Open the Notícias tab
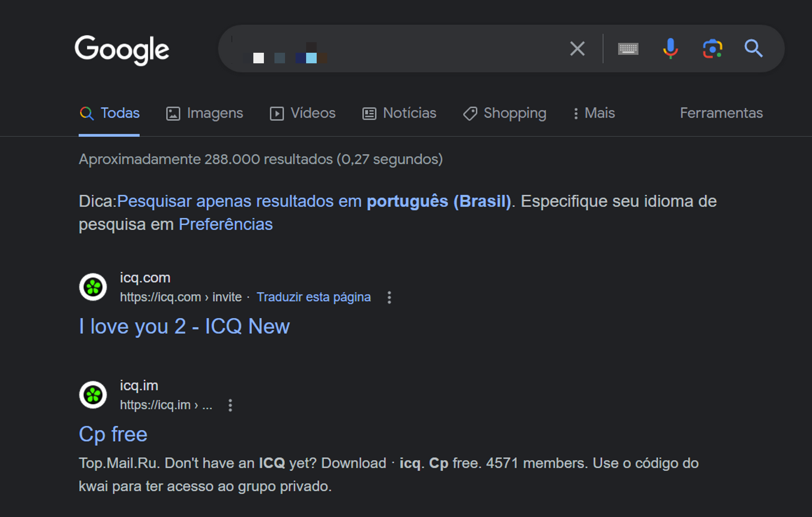 click(x=399, y=113)
